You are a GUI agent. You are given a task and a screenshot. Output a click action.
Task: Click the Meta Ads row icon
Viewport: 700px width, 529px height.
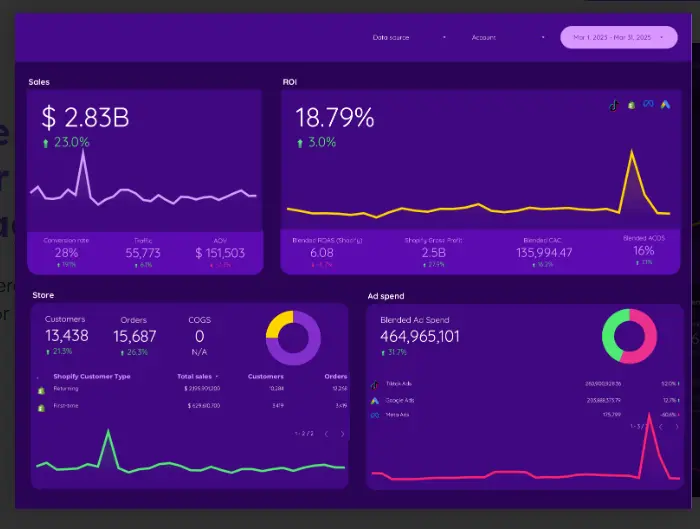tap(375, 415)
